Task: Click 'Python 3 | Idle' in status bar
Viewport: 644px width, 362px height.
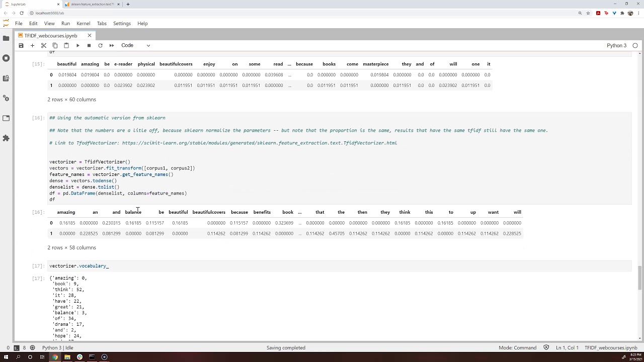Action: [58, 347]
